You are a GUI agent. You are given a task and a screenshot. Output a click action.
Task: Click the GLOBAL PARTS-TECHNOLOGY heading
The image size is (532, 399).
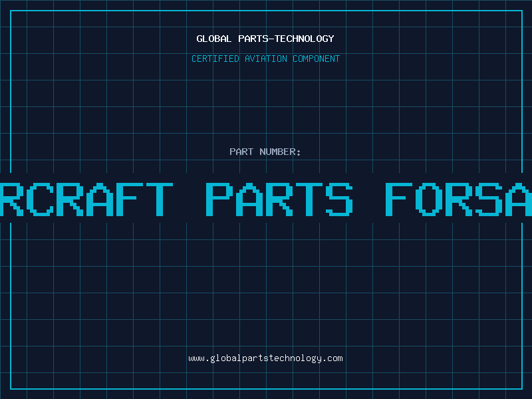(265, 39)
